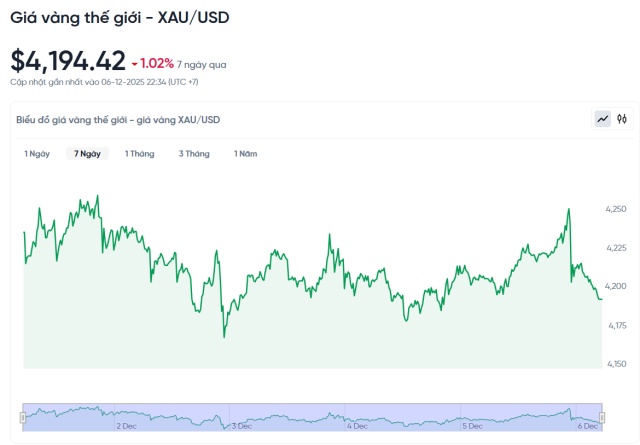Click the left handle of the range navigator
Image resolution: width=640 pixels, height=445 pixels.
(x=23, y=416)
